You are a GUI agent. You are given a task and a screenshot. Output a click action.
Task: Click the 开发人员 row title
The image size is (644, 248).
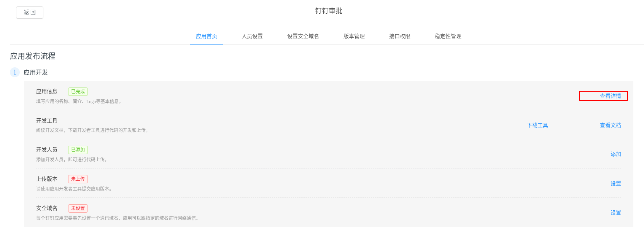point(47,150)
